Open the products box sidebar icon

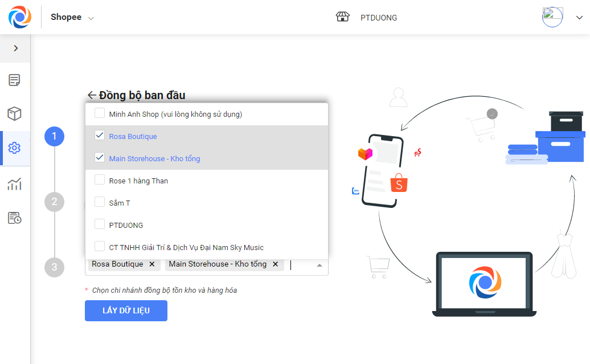15,114
